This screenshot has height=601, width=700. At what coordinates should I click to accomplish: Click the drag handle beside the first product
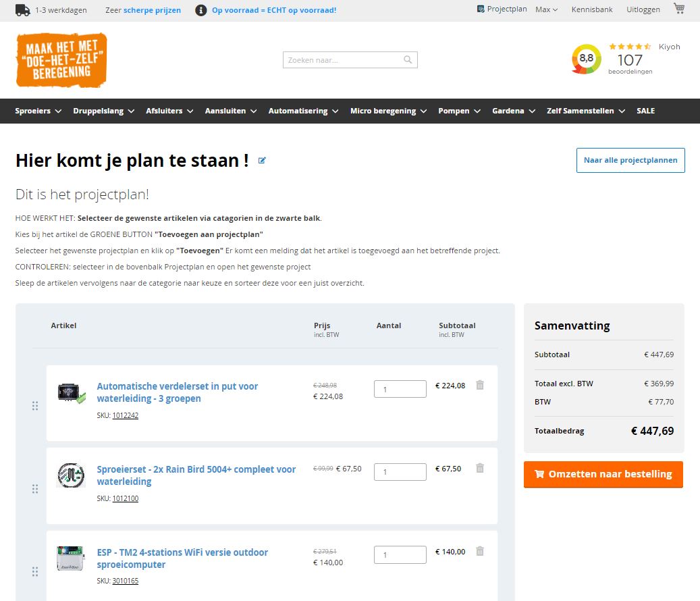(34, 405)
